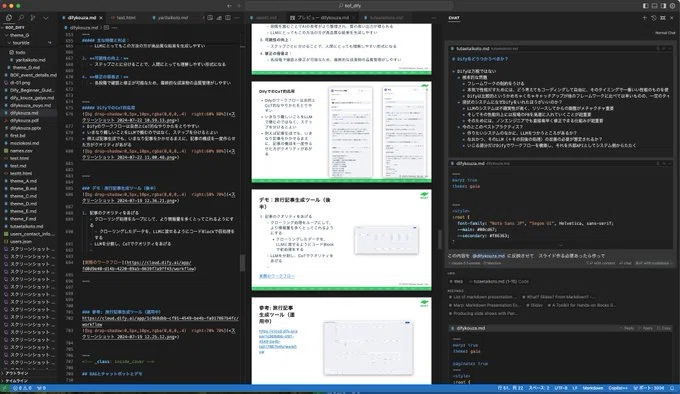This screenshot has height=394, width=680.
Task: Open more actions for first editor group
Action: point(237,18)
